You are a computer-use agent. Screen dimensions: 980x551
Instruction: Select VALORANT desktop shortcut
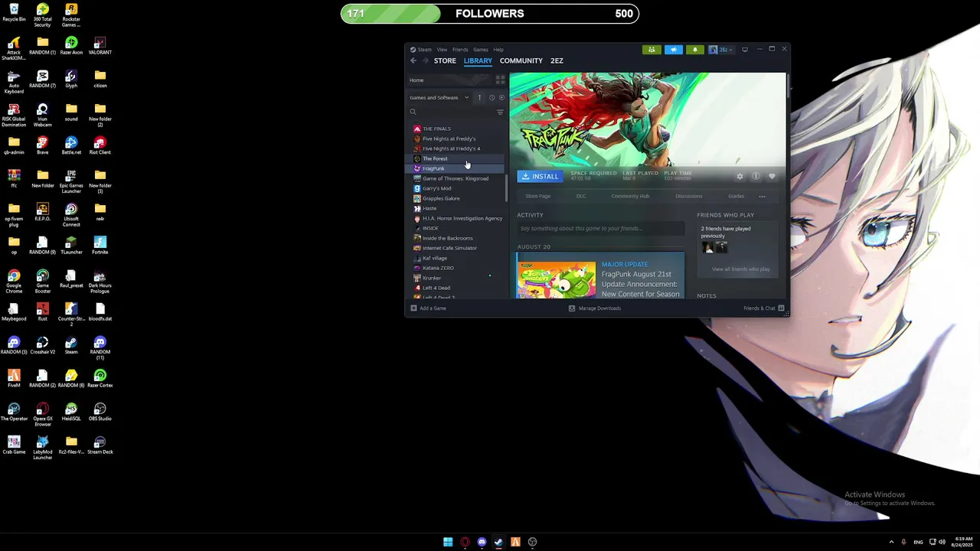coord(100,46)
